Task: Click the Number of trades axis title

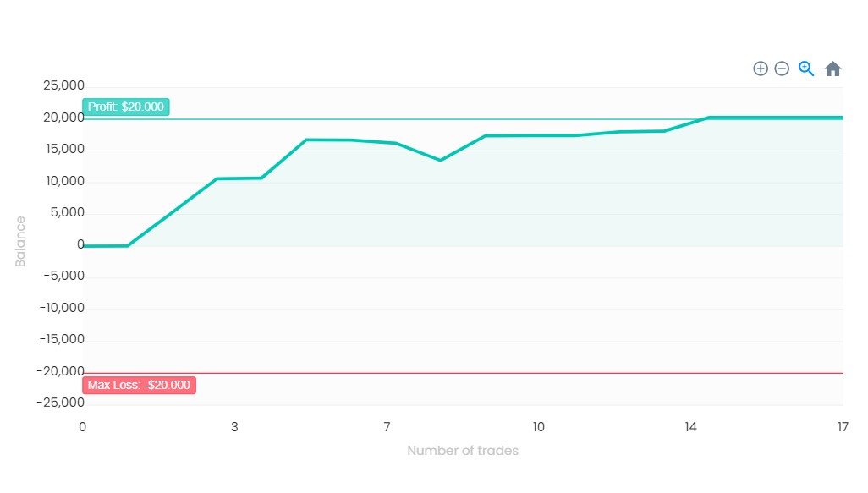Action: (463, 451)
